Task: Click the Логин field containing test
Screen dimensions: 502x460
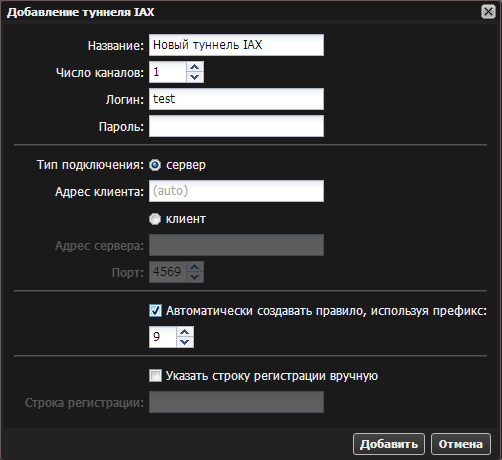Action: 236,99
